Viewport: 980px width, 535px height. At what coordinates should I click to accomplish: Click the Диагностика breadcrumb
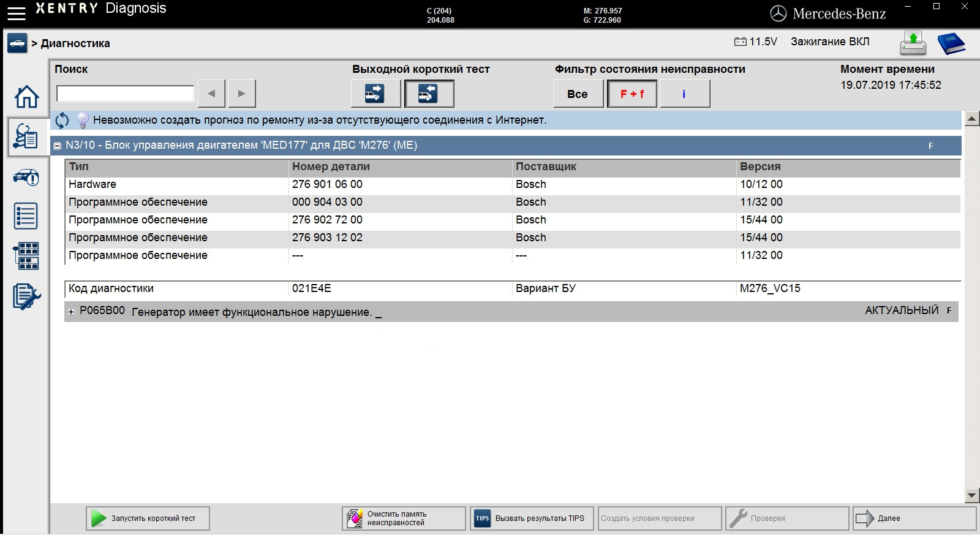pyautogui.click(x=75, y=43)
